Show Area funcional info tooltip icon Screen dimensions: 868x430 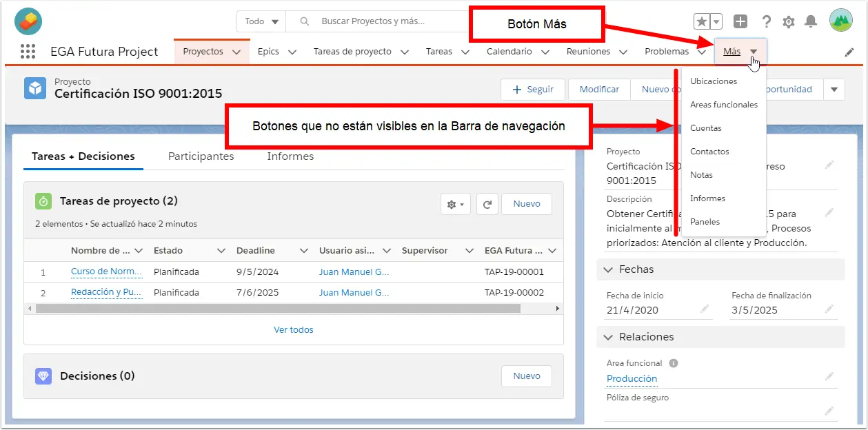click(x=674, y=363)
